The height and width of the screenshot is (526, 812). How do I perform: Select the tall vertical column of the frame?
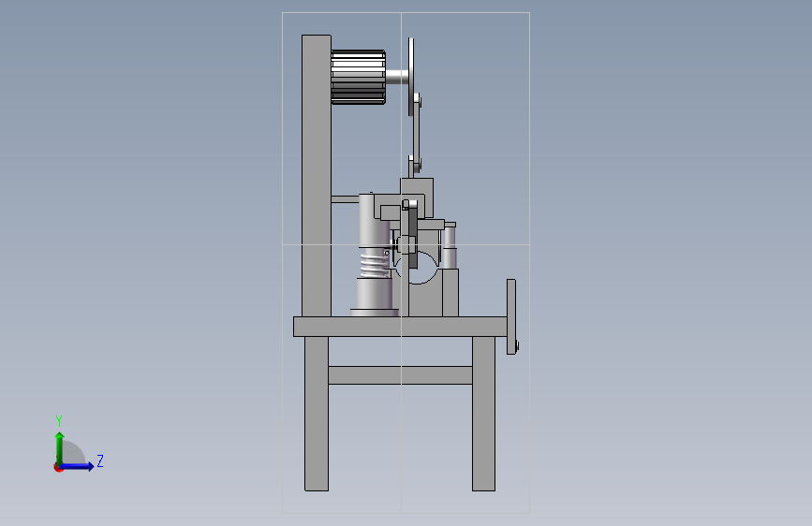[316, 176]
